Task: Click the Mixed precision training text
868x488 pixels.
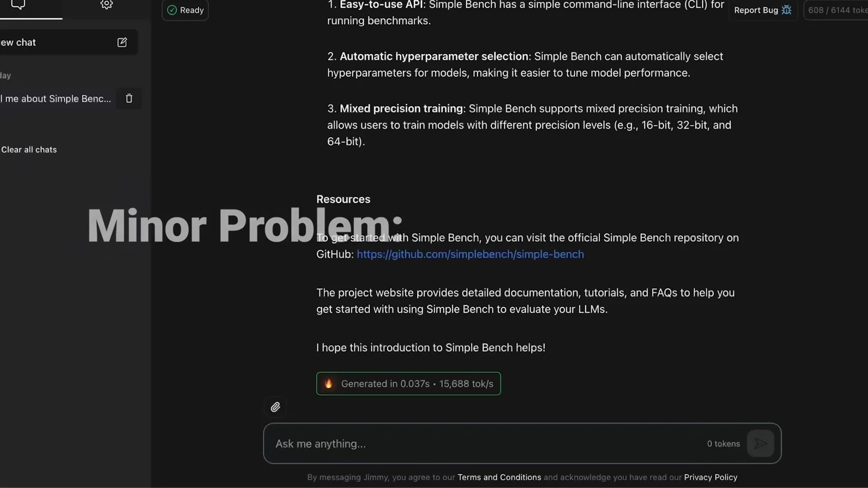Action: pos(401,108)
